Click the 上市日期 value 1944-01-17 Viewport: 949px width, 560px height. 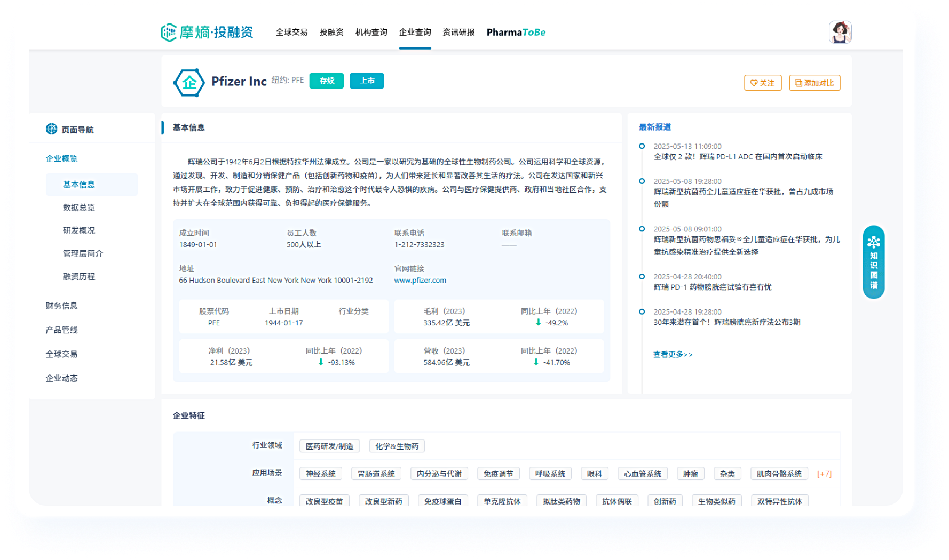click(x=283, y=323)
